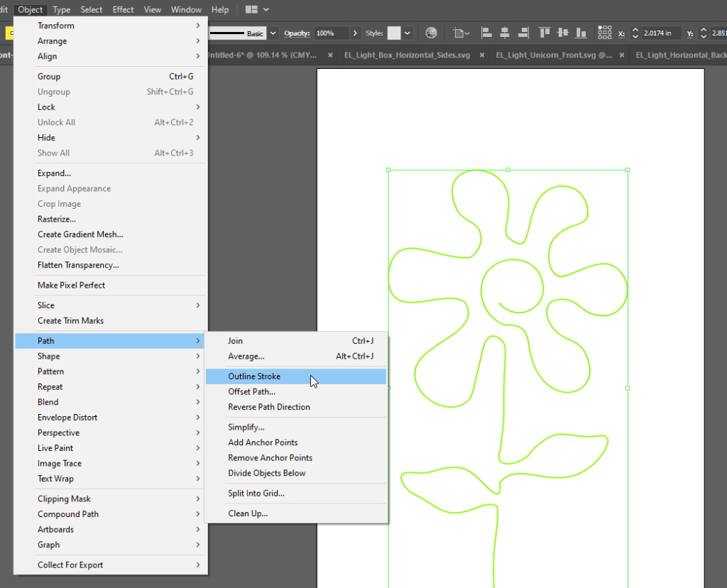Screen dimensions: 727x588
Task: Select the reference point grid icon
Action: click(605, 33)
